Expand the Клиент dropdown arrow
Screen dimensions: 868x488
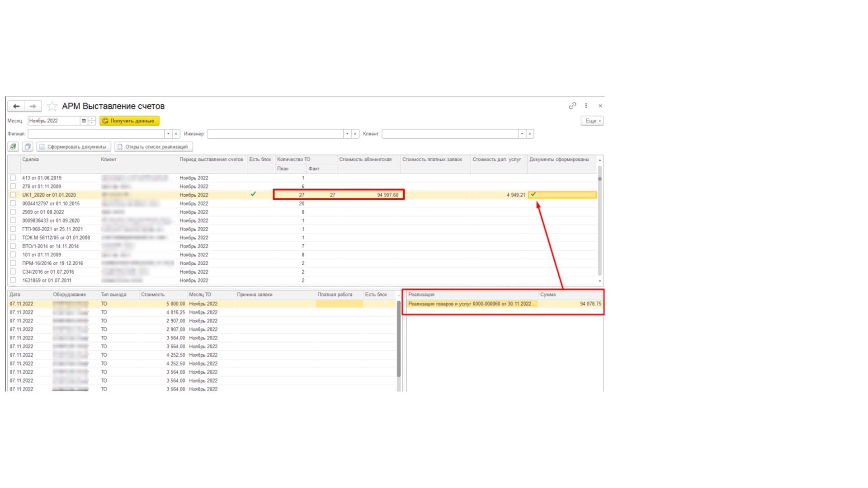(x=522, y=134)
